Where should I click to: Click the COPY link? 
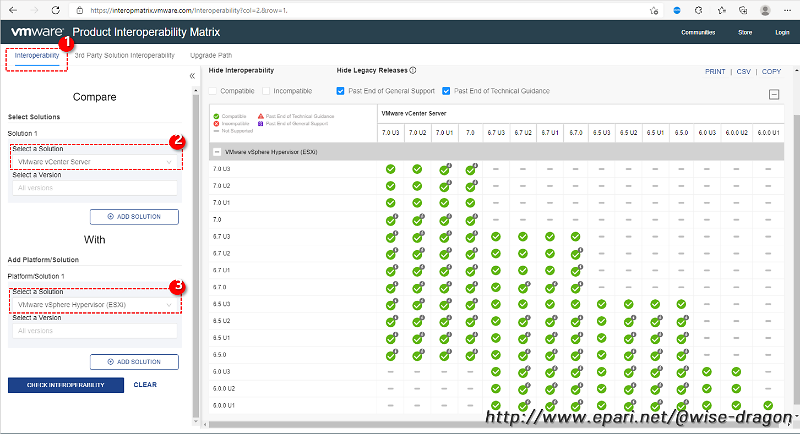pos(771,71)
